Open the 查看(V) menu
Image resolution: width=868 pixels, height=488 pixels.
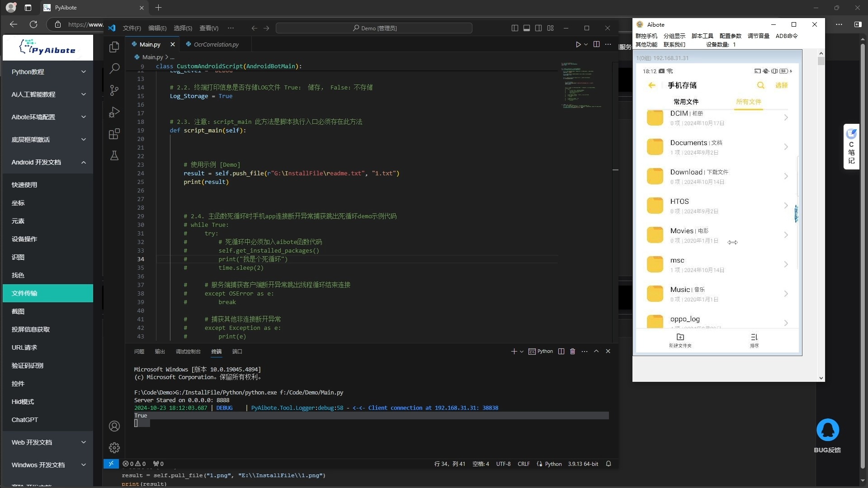click(209, 28)
